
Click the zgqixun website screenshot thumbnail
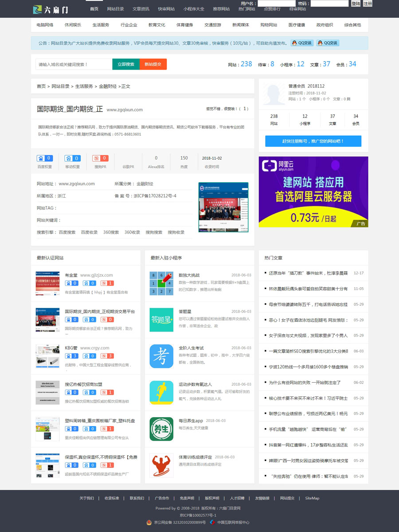coord(223,207)
